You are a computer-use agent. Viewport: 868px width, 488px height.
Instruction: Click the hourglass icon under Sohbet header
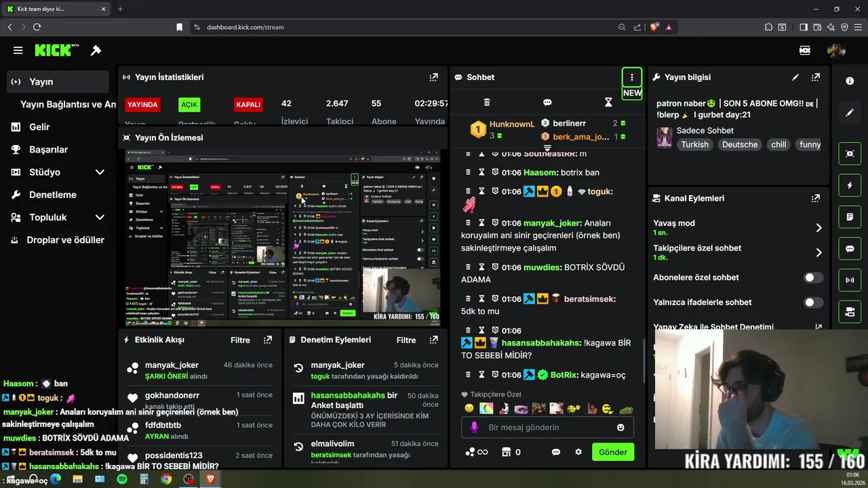608,102
